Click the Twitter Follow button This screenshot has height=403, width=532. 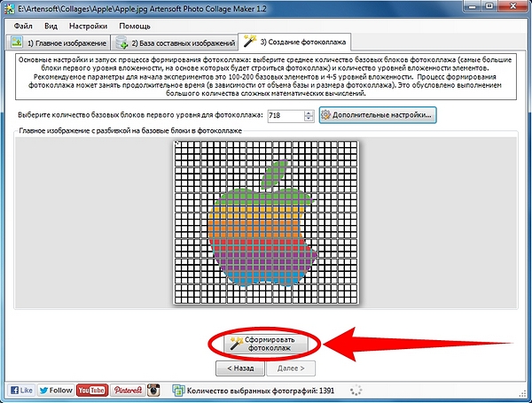tap(56, 391)
